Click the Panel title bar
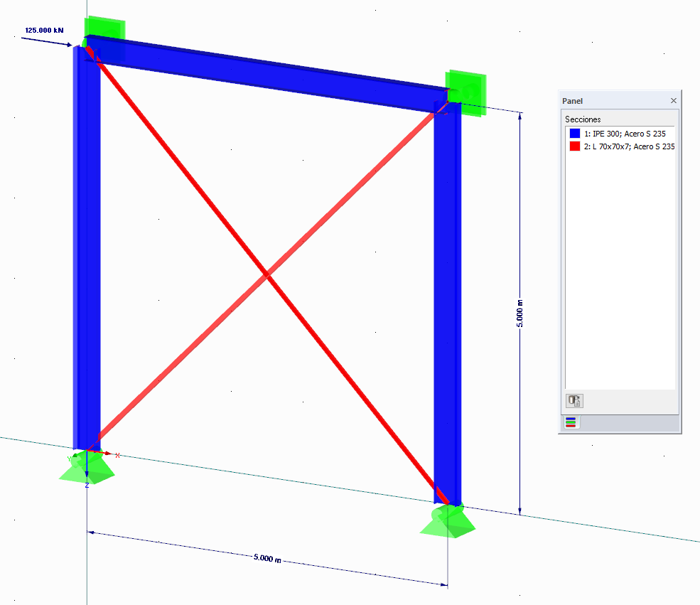Screen dimensions: 700x605 [x=619, y=101]
